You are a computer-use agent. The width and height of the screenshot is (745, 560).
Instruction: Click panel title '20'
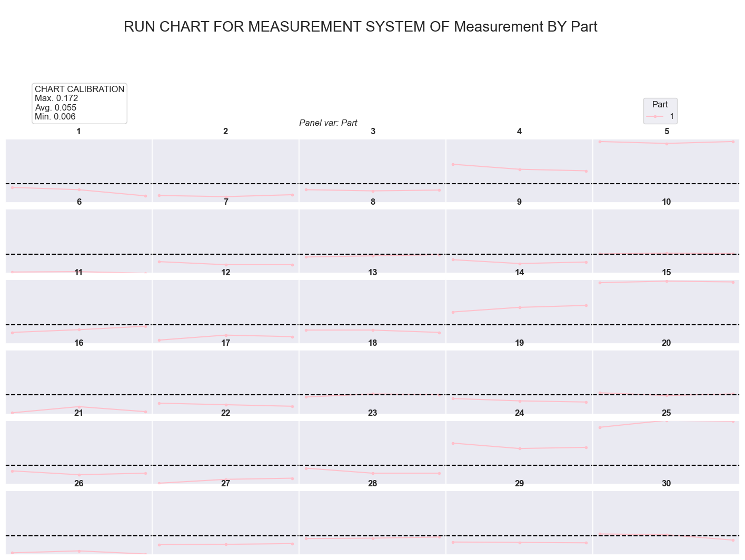[667, 343]
